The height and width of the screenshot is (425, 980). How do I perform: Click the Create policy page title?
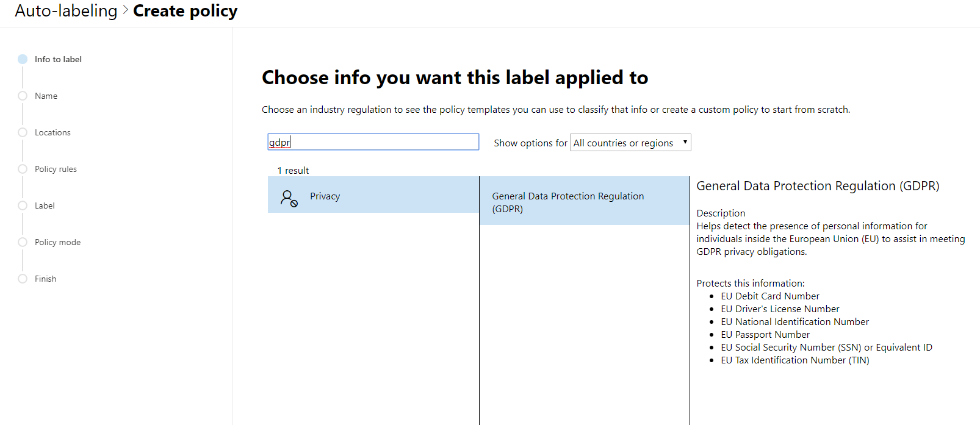coord(185,11)
